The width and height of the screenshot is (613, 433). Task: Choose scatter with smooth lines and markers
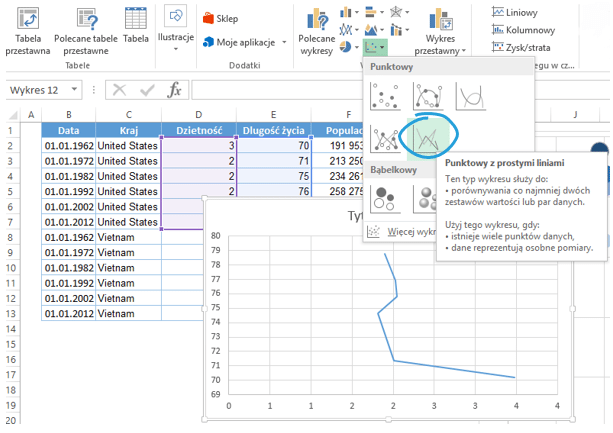[428, 96]
